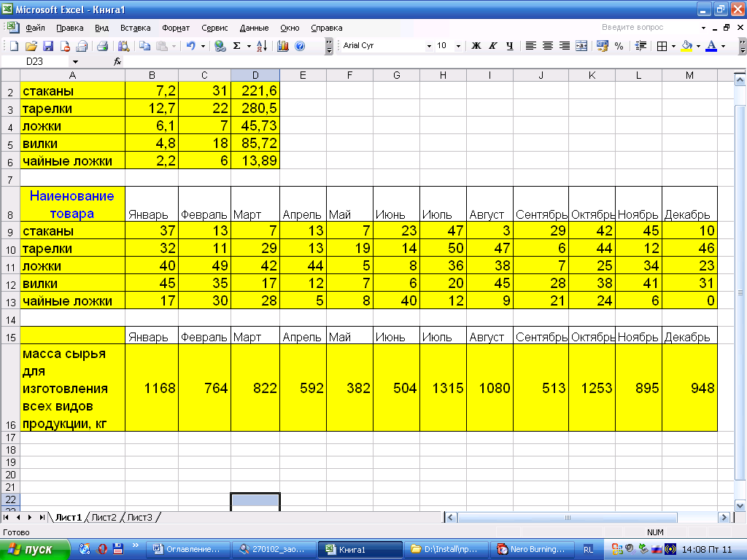This screenshot has width=747, height=560.
Task: Click the RL language indicator in tray
Action: pos(589,550)
